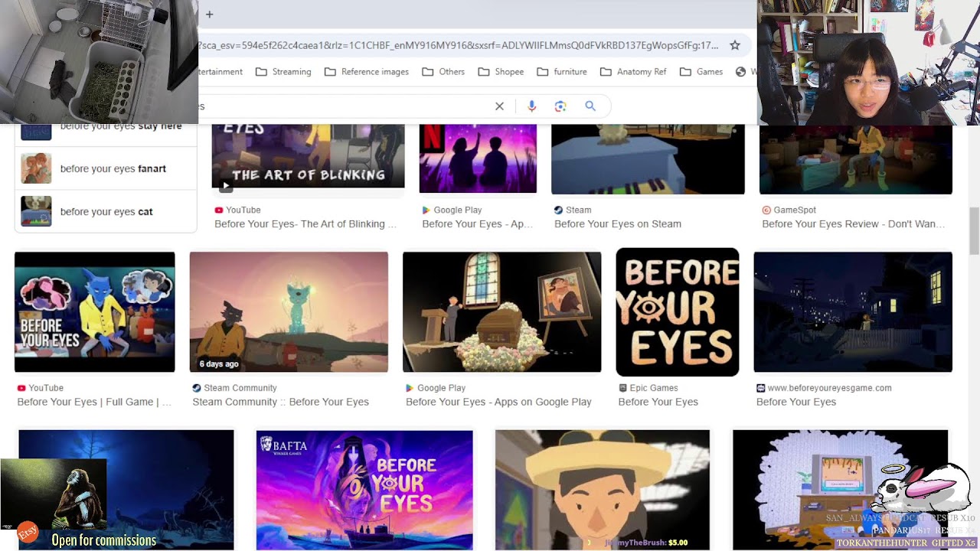Open the Streaming bookmarks folder
This screenshot has width=980, height=551.
pos(283,72)
